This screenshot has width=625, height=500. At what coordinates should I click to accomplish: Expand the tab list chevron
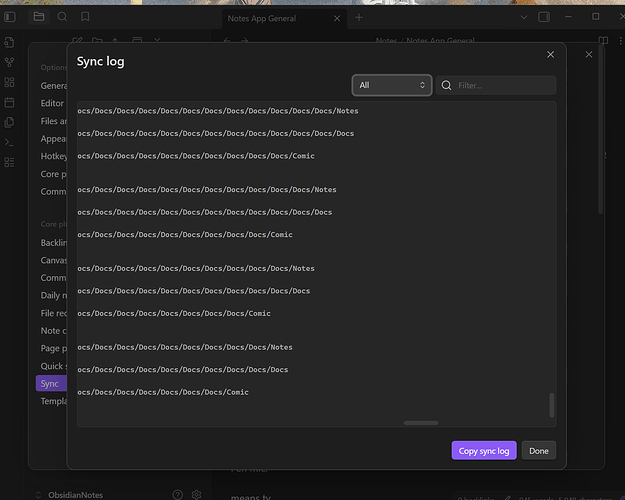click(x=526, y=17)
